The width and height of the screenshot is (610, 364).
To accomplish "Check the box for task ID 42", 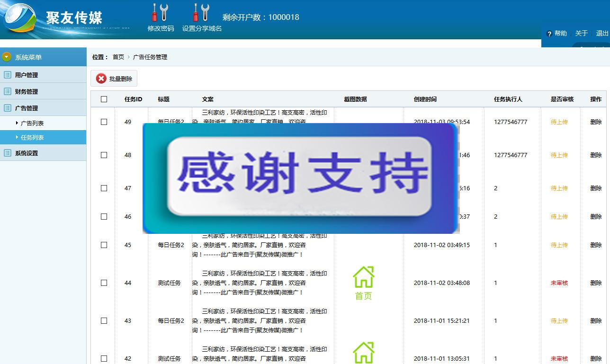I will pyautogui.click(x=104, y=358).
